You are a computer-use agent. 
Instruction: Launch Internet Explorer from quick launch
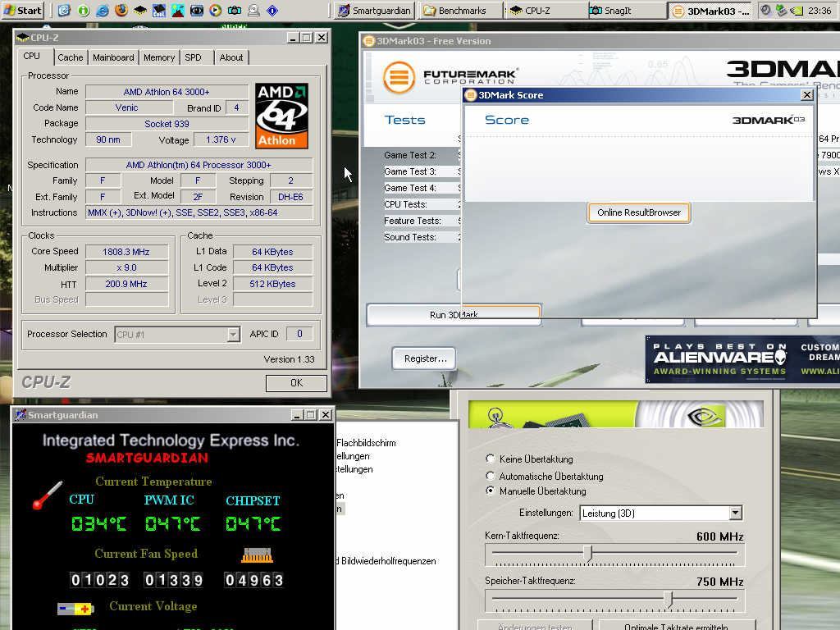103,10
